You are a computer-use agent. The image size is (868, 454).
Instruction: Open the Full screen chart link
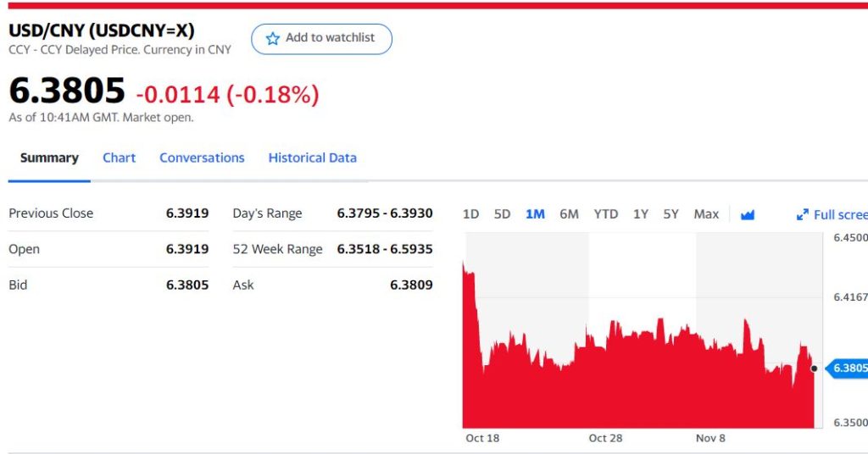(x=839, y=215)
